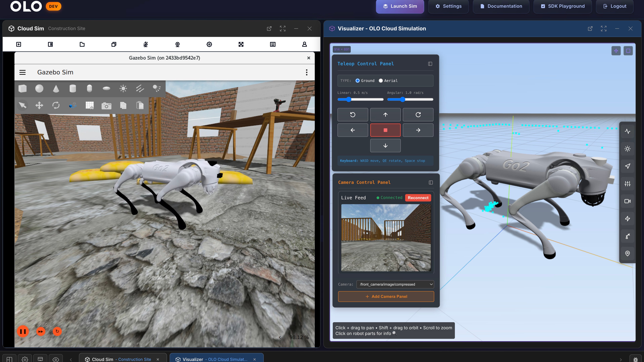Open the lighting sun sidebar tool
The width and height of the screenshot is (644, 362).
click(628, 149)
